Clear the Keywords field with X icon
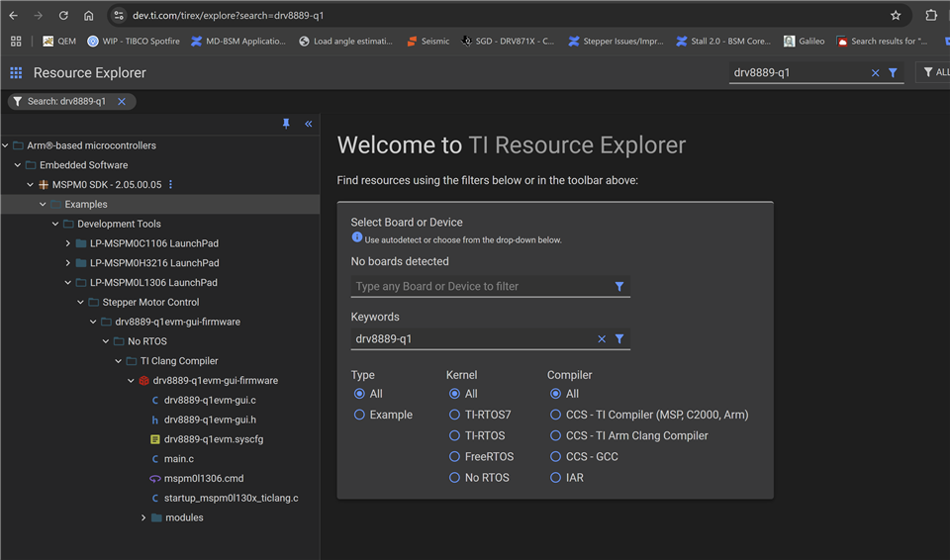Screen dimensions: 950x560 click(x=601, y=338)
